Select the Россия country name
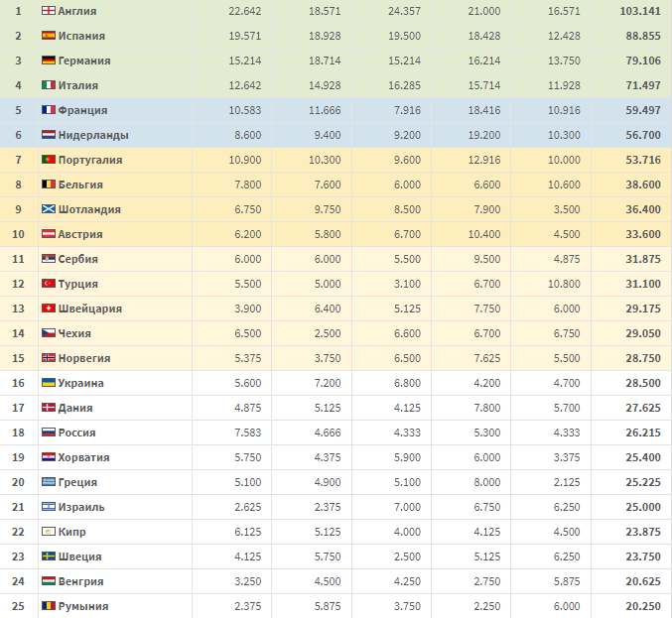 pyautogui.click(x=76, y=433)
